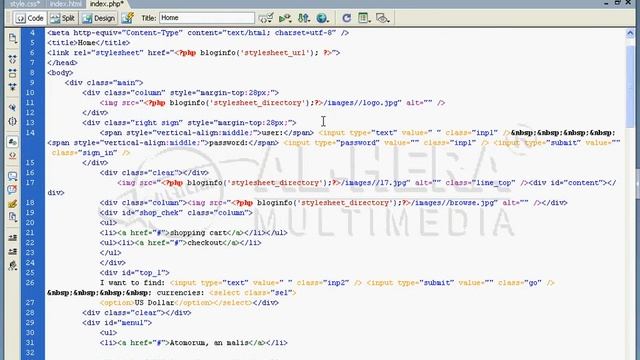This screenshot has width=640, height=360.
Task: Click the vertical scrollbar thumb
Action: click(630, 86)
